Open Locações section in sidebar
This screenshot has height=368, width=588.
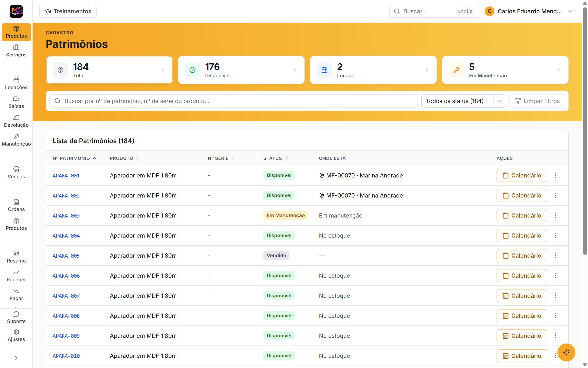coord(16,84)
